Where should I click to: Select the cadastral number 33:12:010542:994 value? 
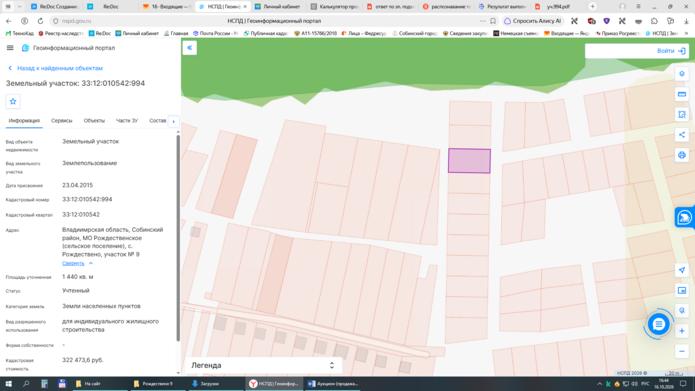pyautogui.click(x=87, y=199)
